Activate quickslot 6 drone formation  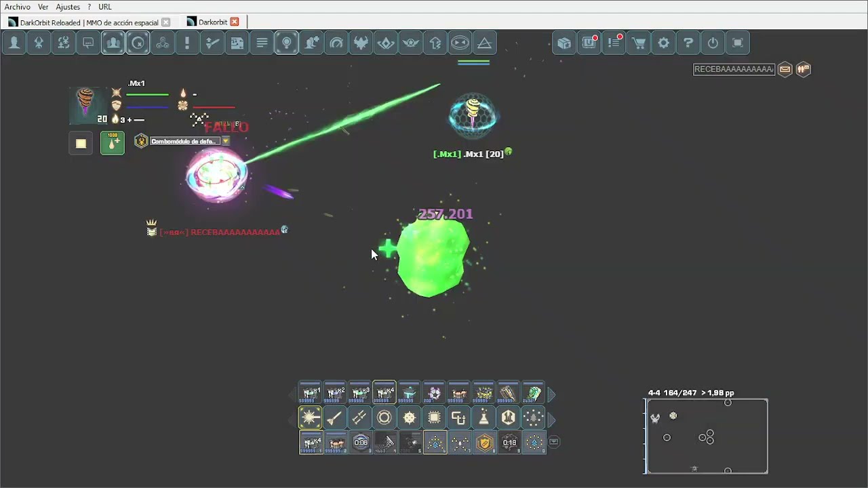[x=434, y=443]
